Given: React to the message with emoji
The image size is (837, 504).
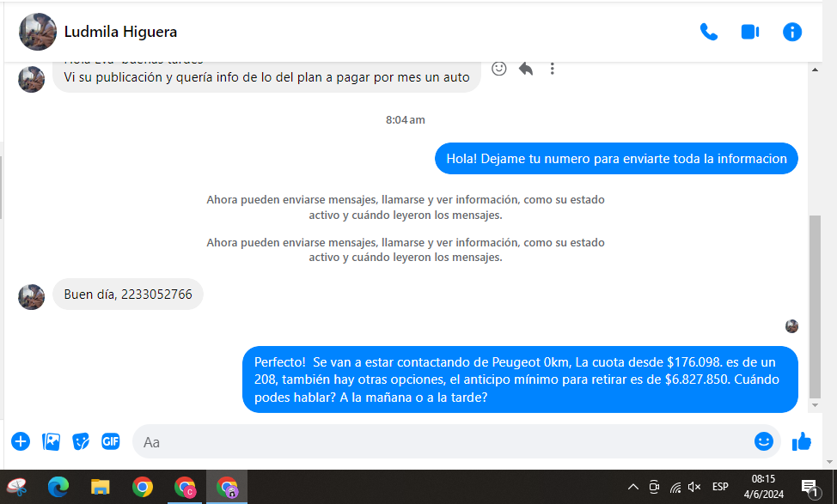Looking at the screenshot, I should 498,69.
